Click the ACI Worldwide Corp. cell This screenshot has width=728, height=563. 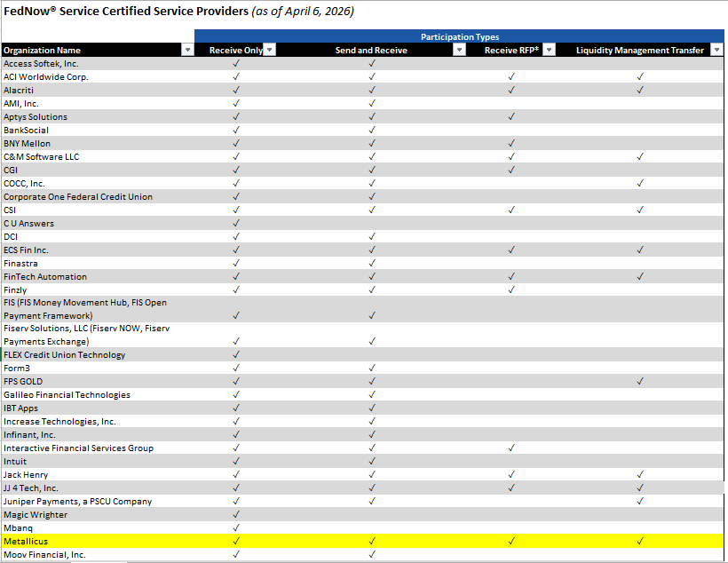(98, 76)
